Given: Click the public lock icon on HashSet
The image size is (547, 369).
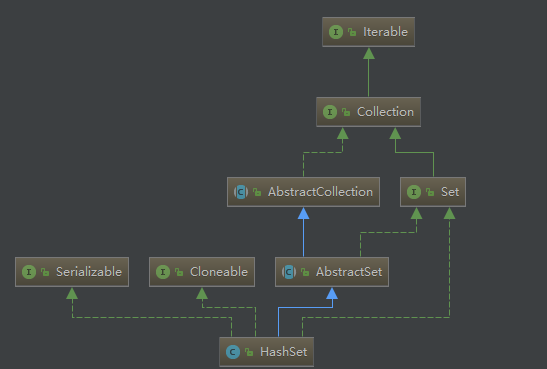Looking at the screenshot, I should [x=249, y=352].
